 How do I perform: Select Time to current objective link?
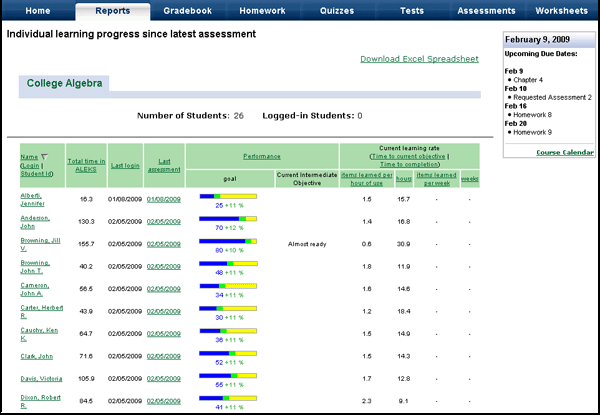pos(408,156)
